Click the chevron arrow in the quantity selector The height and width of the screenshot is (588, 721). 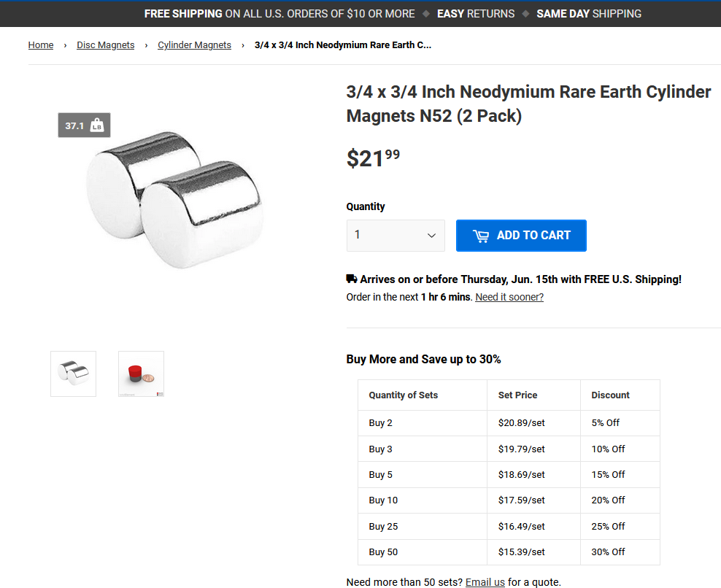pos(431,236)
